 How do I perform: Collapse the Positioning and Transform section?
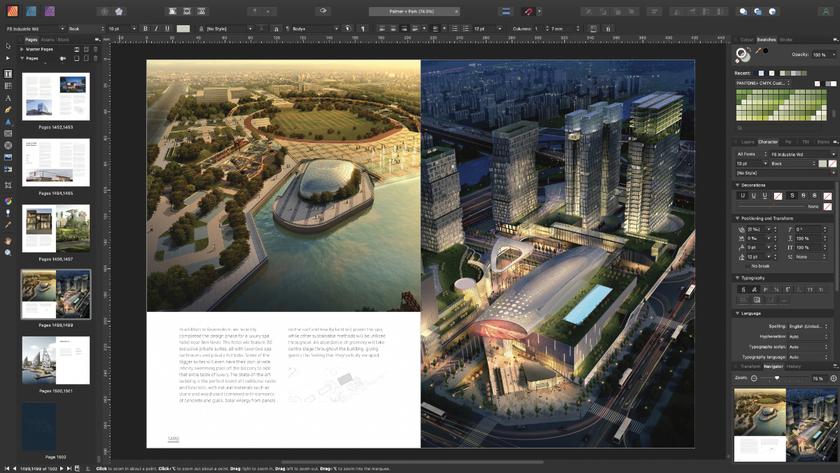pos(738,218)
